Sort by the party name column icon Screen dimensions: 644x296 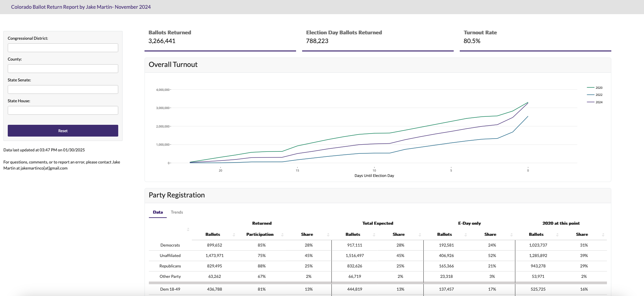(188, 229)
